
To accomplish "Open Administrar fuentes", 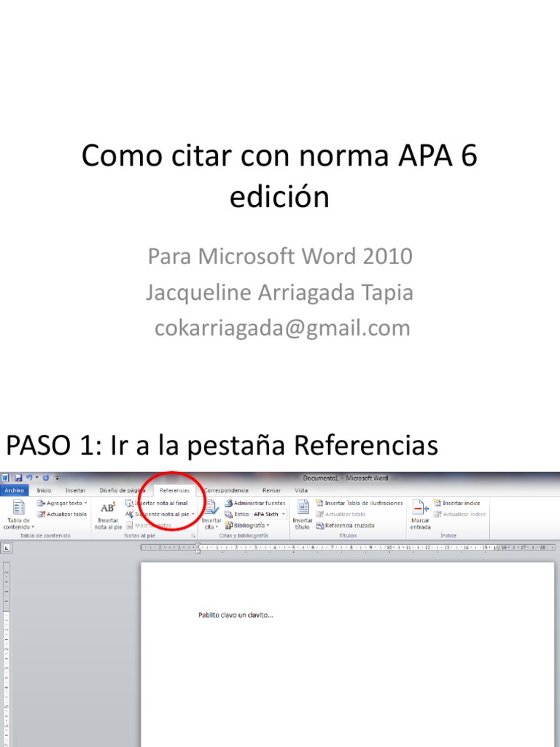I will click(x=255, y=503).
